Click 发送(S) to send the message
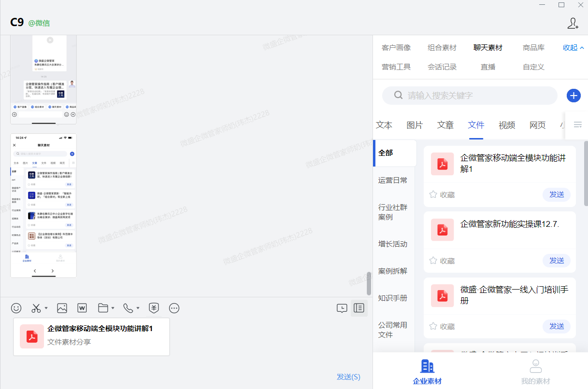 coord(348,377)
